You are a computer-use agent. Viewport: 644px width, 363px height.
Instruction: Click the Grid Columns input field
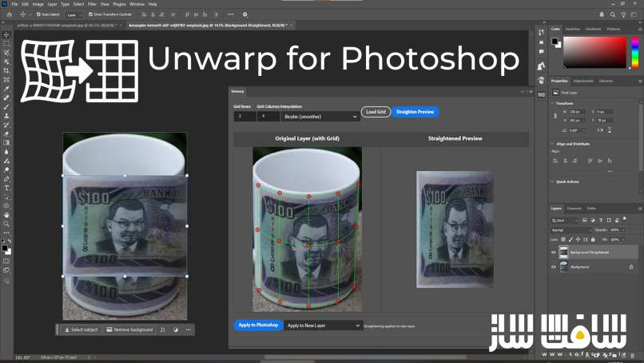[x=268, y=117]
